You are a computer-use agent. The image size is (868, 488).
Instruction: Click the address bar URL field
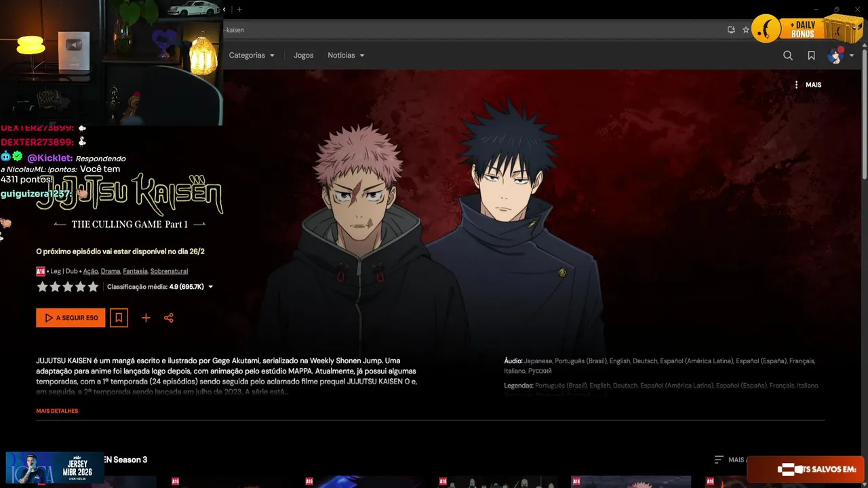(475, 30)
